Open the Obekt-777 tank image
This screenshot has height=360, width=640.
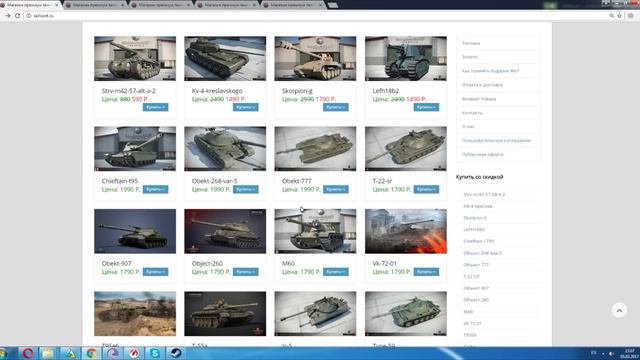coord(315,149)
